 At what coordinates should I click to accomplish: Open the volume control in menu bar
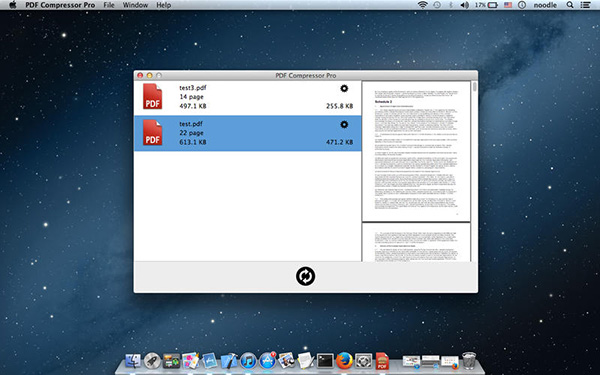[465, 5]
